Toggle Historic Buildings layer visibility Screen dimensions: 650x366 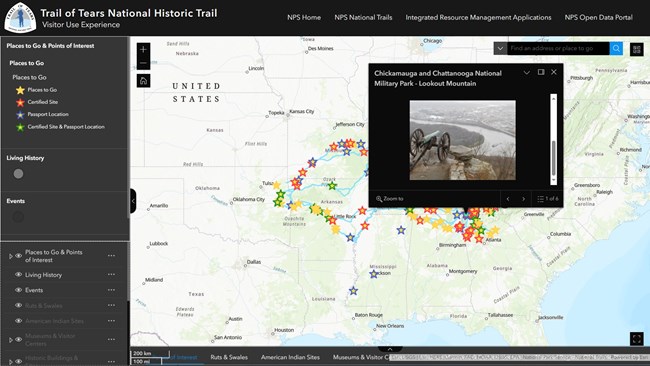click(x=18, y=361)
